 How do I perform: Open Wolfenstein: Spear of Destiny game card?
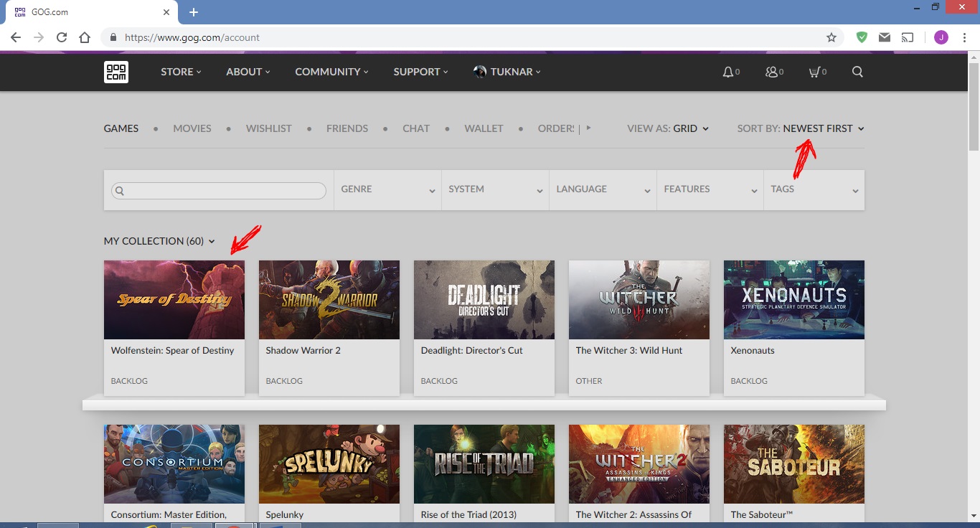[174, 328]
